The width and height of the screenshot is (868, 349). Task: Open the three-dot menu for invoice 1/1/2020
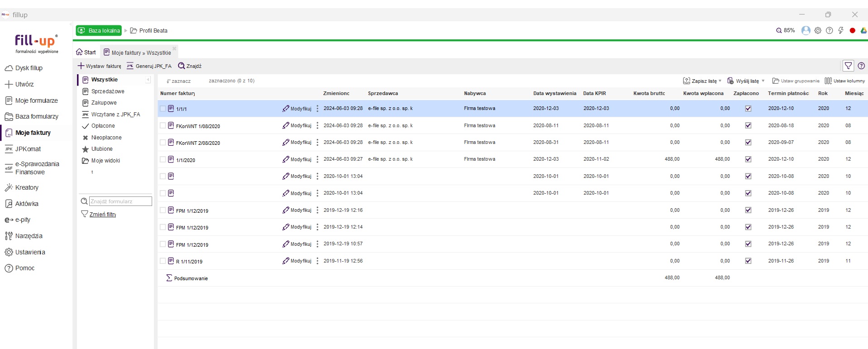tap(317, 159)
